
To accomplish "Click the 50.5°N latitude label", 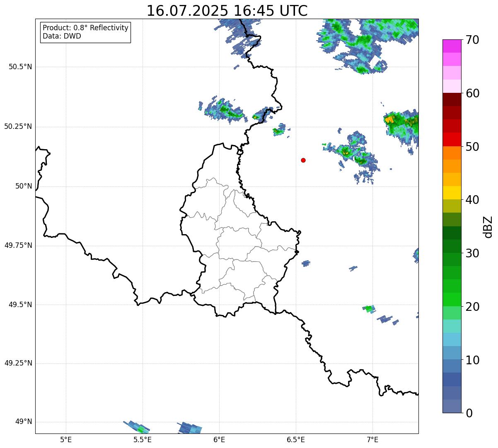I will pos(20,67).
